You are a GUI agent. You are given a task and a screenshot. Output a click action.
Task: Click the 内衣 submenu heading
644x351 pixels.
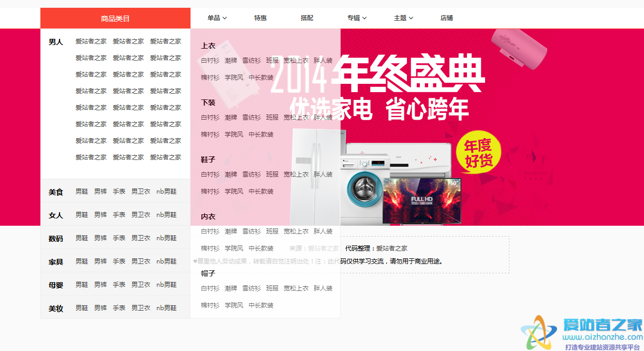[x=208, y=216]
